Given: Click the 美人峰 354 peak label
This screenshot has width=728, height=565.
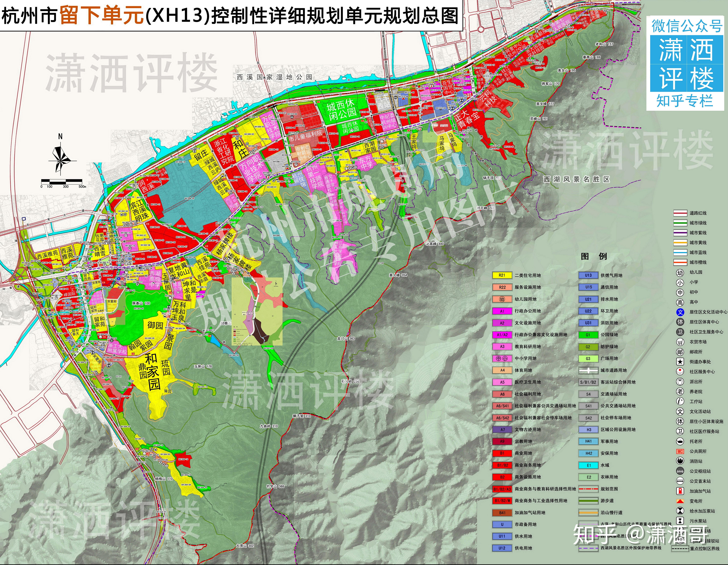Looking at the screenshot, I should (398, 275).
